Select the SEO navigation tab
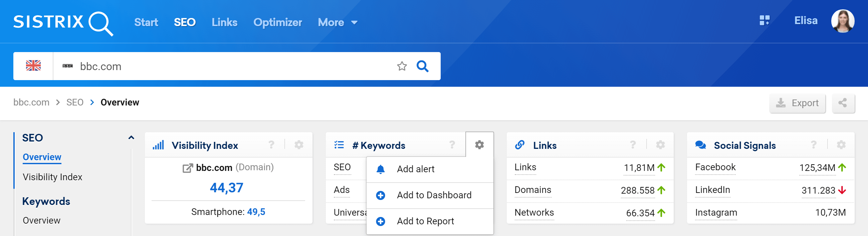 tap(185, 22)
